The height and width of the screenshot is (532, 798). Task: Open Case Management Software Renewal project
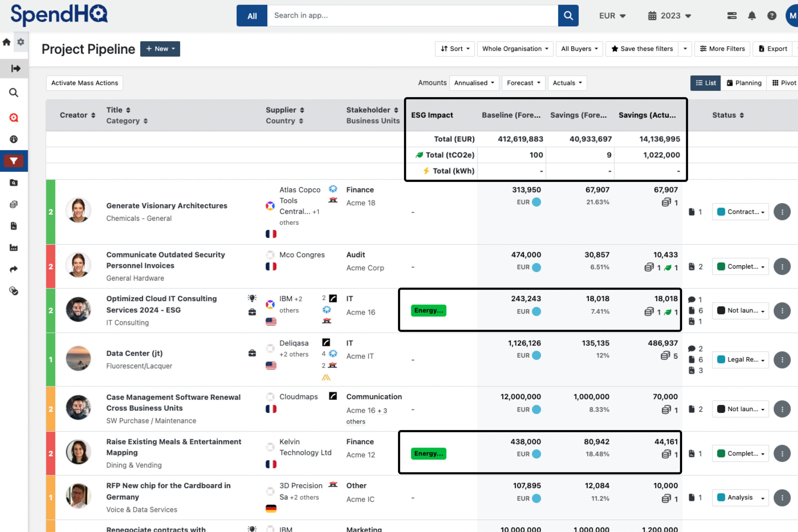pos(173,402)
